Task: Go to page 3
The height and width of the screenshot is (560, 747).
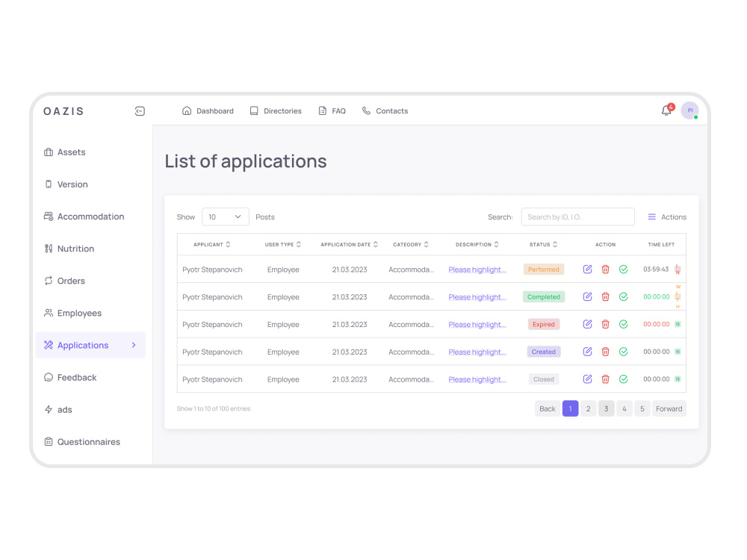Action: pyautogui.click(x=607, y=408)
